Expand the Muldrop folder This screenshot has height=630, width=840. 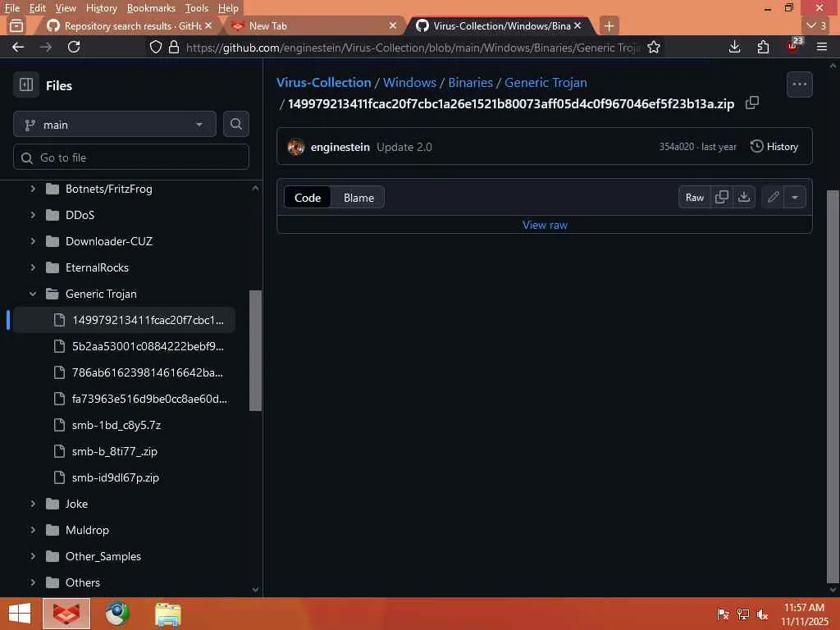tap(33, 530)
